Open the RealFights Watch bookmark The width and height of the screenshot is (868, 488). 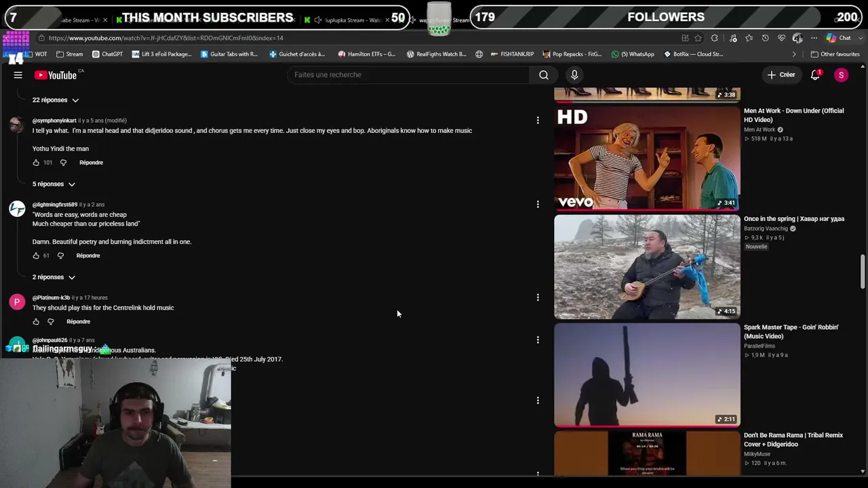(436, 54)
